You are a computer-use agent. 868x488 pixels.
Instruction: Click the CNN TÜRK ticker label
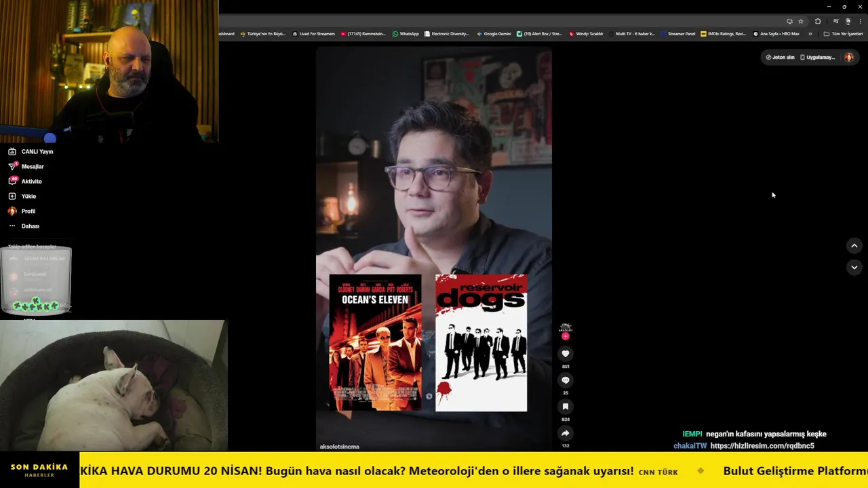(x=658, y=472)
